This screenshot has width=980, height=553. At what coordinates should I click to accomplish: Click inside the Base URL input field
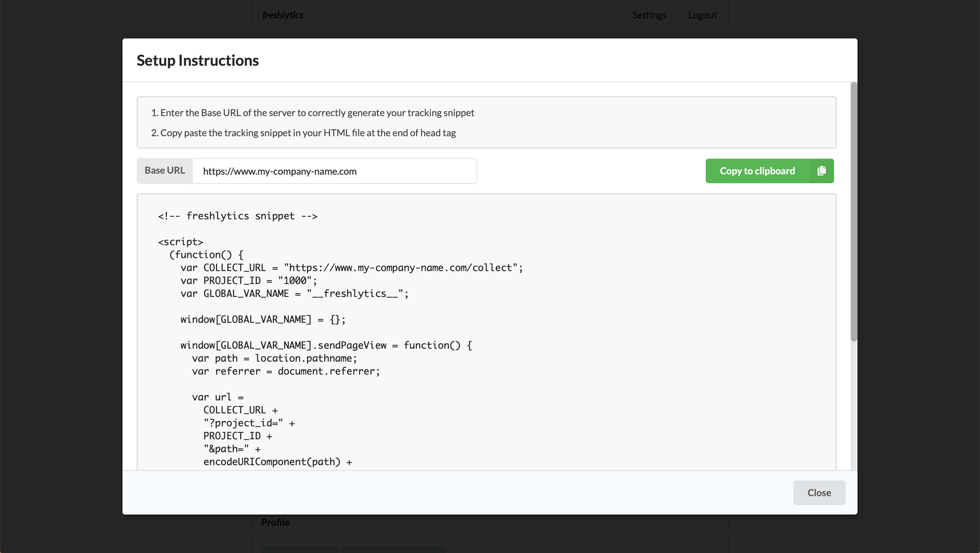[x=334, y=171]
